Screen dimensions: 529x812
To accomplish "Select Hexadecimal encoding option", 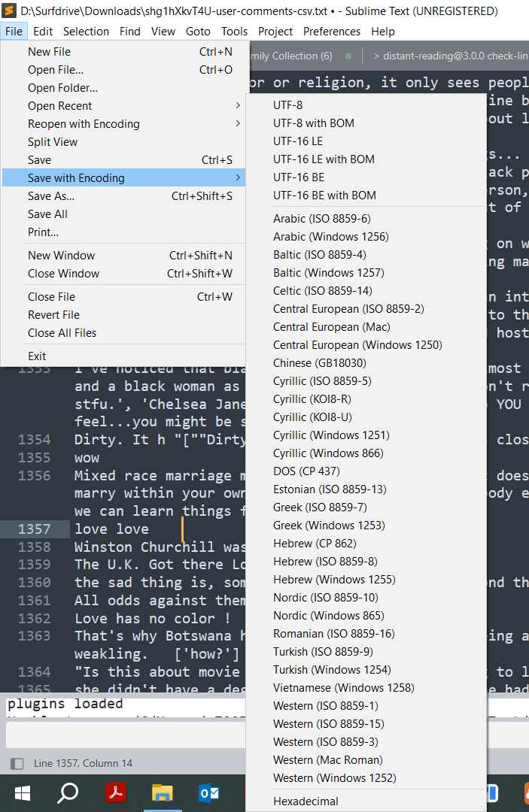I will tap(366, 801).
